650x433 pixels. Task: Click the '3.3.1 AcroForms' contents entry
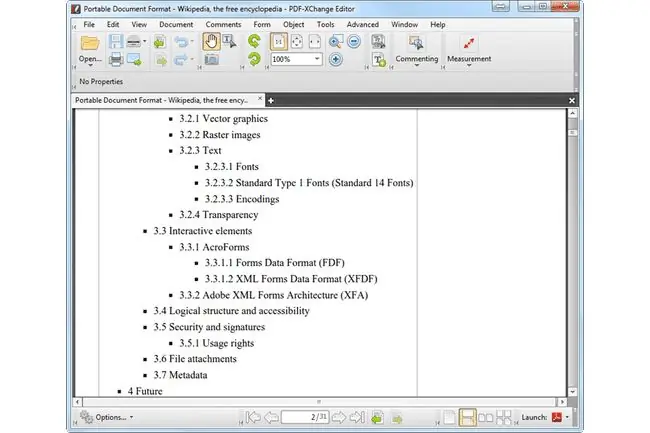(x=214, y=247)
